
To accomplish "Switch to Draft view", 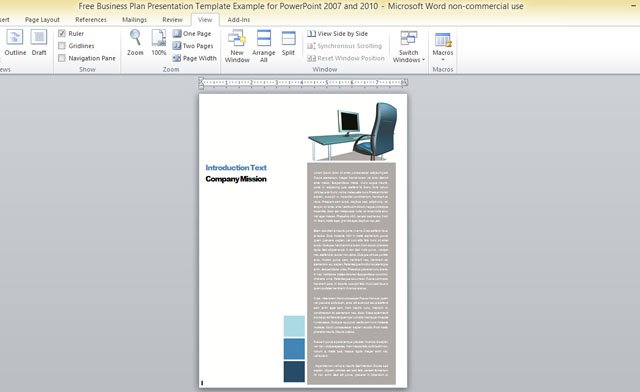I will (x=39, y=42).
